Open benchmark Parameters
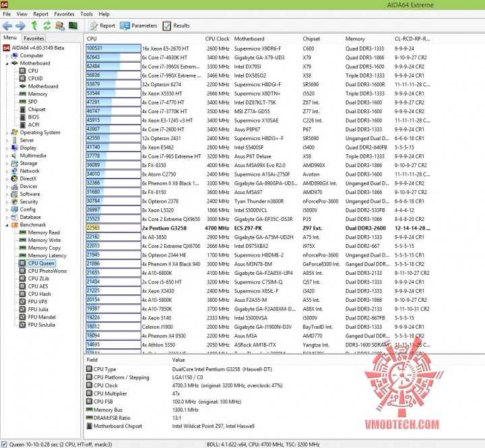Image resolution: width=485 pixels, height=448 pixels. [x=139, y=26]
